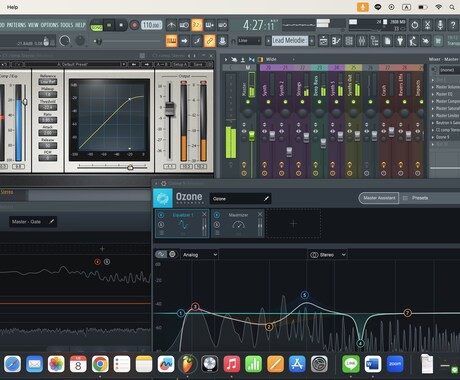Select EQ band node 5 in Ozone

pos(304,295)
